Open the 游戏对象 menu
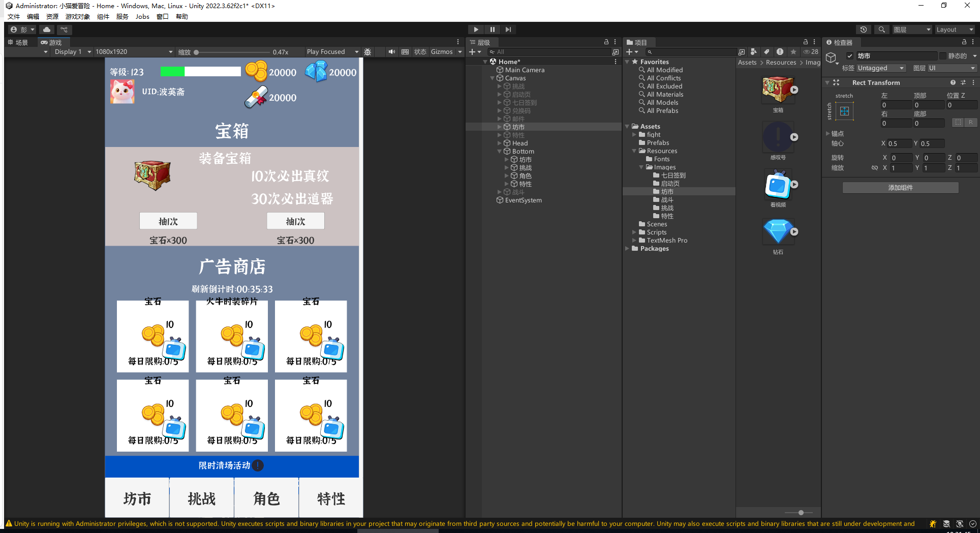 click(x=77, y=17)
